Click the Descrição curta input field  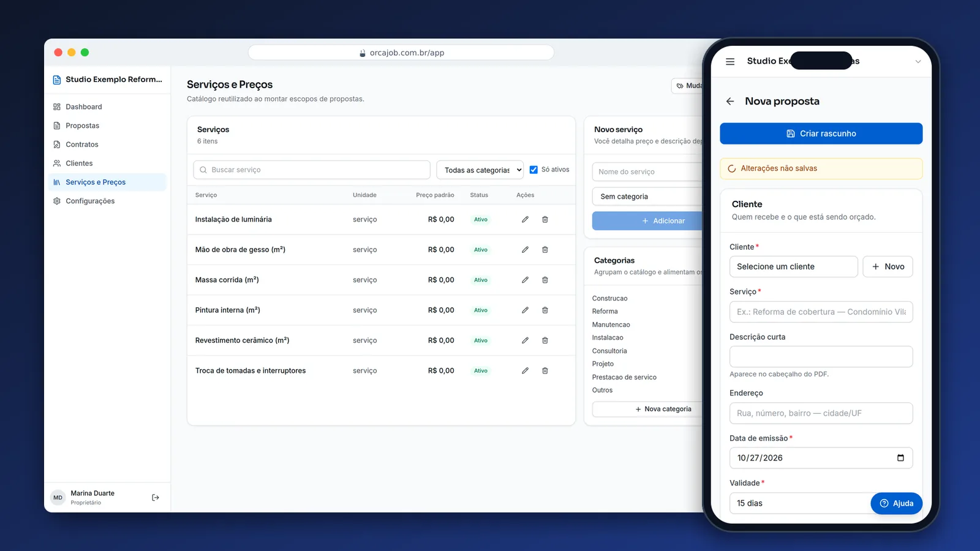[x=821, y=357]
